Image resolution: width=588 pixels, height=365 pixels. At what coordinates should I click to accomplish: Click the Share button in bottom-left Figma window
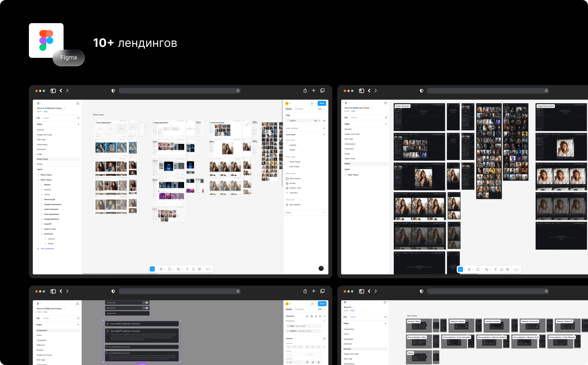tap(322, 304)
